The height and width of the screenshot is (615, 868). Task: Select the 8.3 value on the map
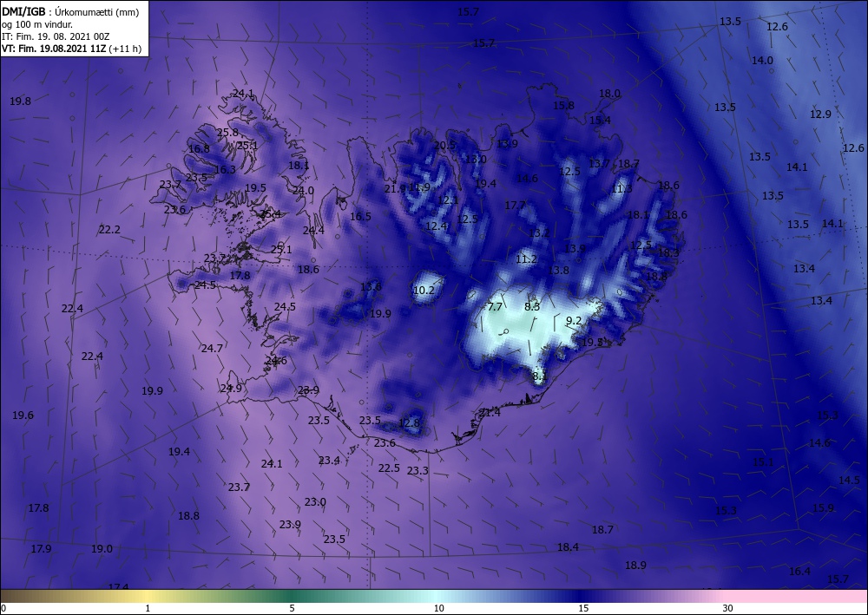pyautogui.click(x=532, y=306)
